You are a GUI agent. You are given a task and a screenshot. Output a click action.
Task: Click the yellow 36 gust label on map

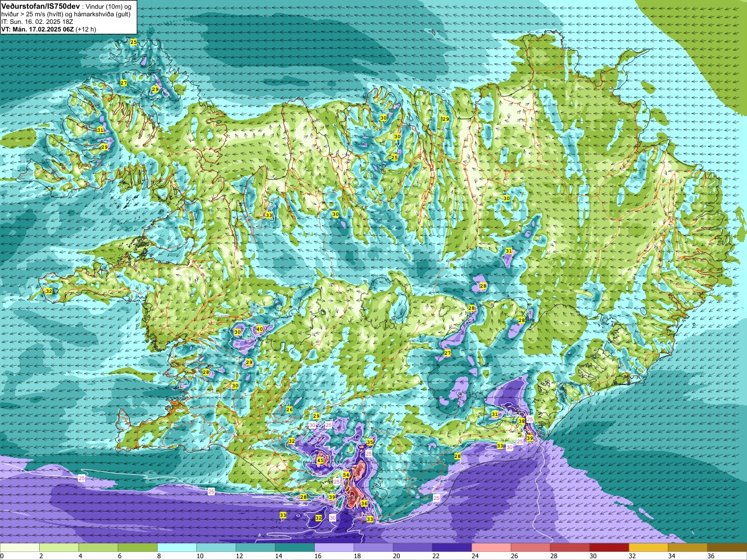pos(364,503)
